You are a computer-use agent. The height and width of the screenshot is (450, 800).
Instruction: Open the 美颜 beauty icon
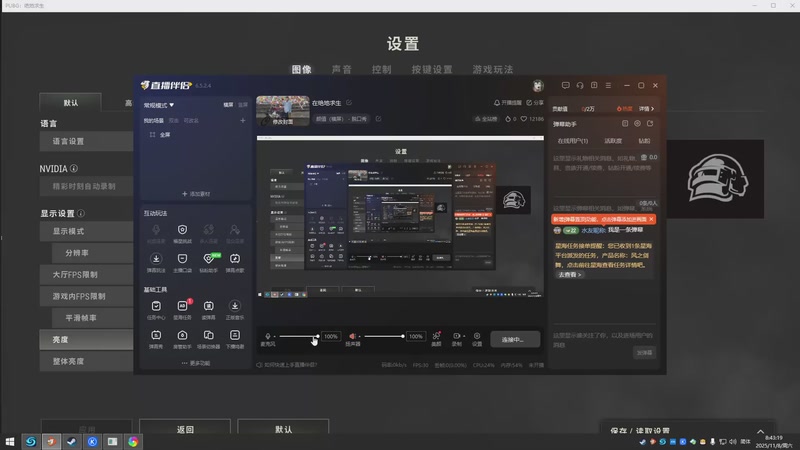click(x=436, y=336)
